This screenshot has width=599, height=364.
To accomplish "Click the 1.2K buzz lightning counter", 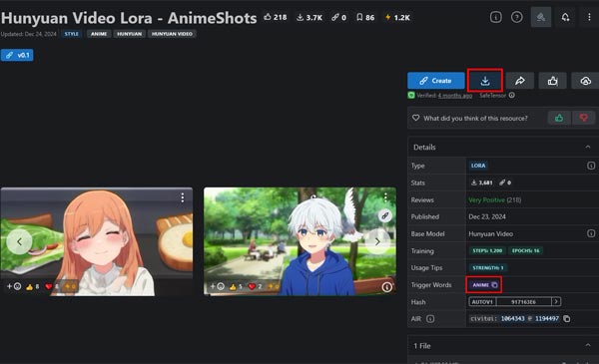I will coord(397,17).
